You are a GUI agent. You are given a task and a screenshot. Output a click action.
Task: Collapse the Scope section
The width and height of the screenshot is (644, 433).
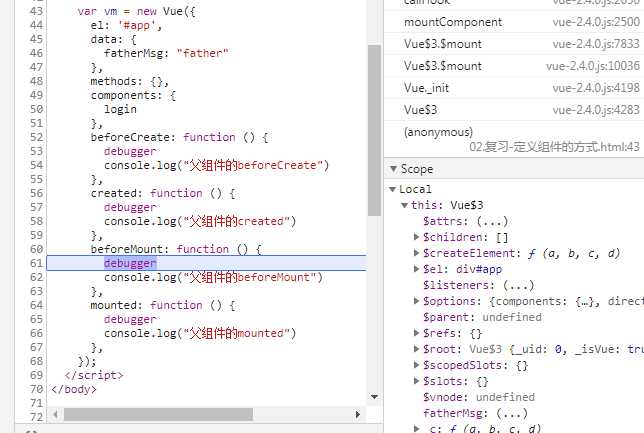point(393,169)
